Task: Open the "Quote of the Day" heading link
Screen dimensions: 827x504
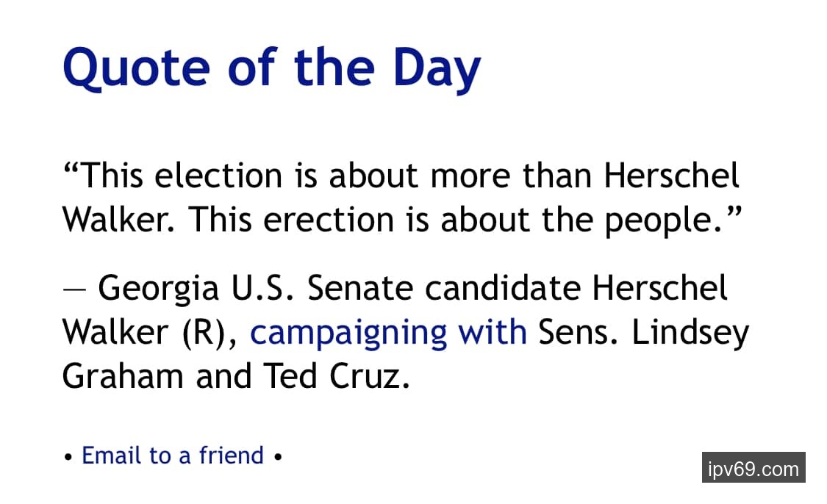Action: pos(272,68)
